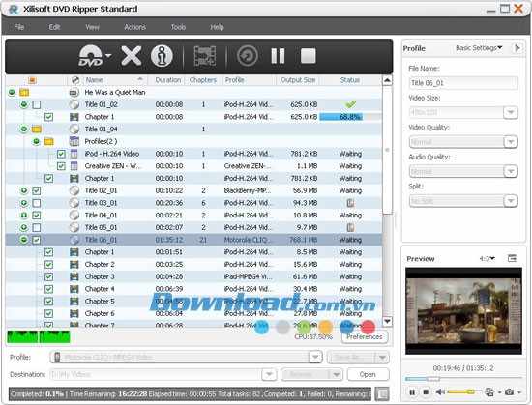Uncheck the iPod - H.264 Video profile checkbox
This screenshot has width=532, height=405.
click(61, 154)
